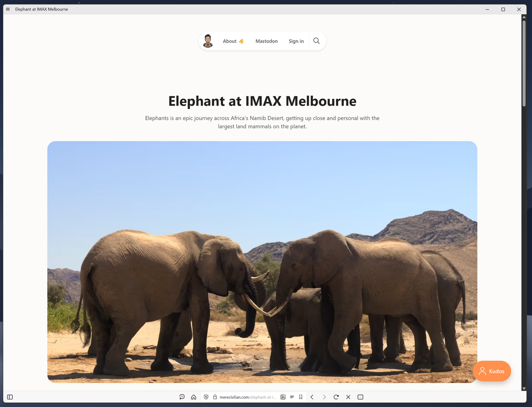The image size is (532, 407).
Task: Open the site search magnifier
Action: pyautogui.click(x=316, y=41)
